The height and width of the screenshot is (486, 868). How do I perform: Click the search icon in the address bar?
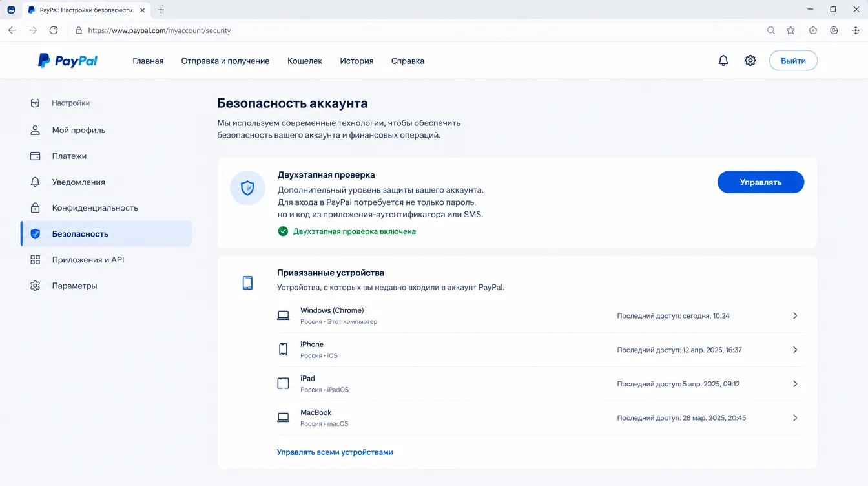[x=771, y=30]
